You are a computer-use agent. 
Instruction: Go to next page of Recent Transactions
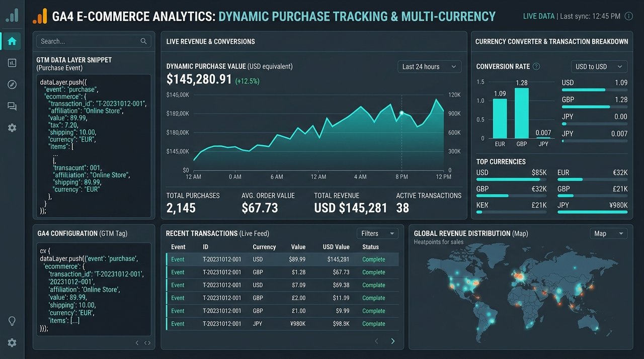[x=393, y=341]
